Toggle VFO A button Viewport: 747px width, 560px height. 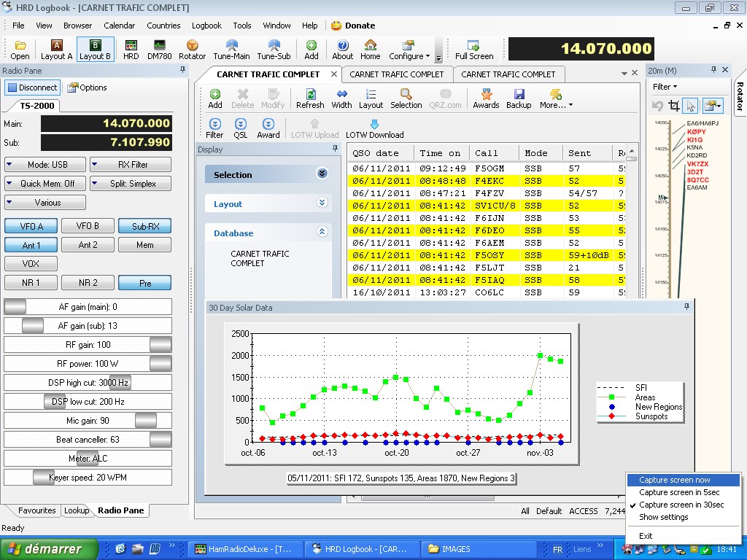point(31,226)
